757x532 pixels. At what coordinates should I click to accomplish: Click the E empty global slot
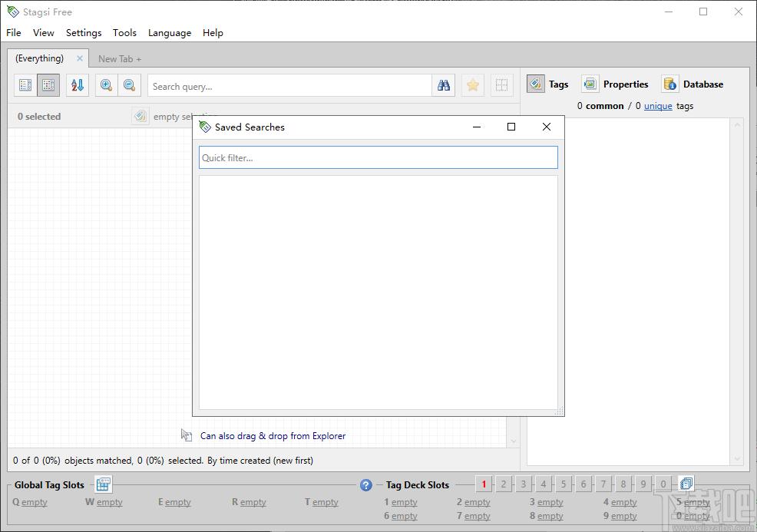click(x=175, y=502)
